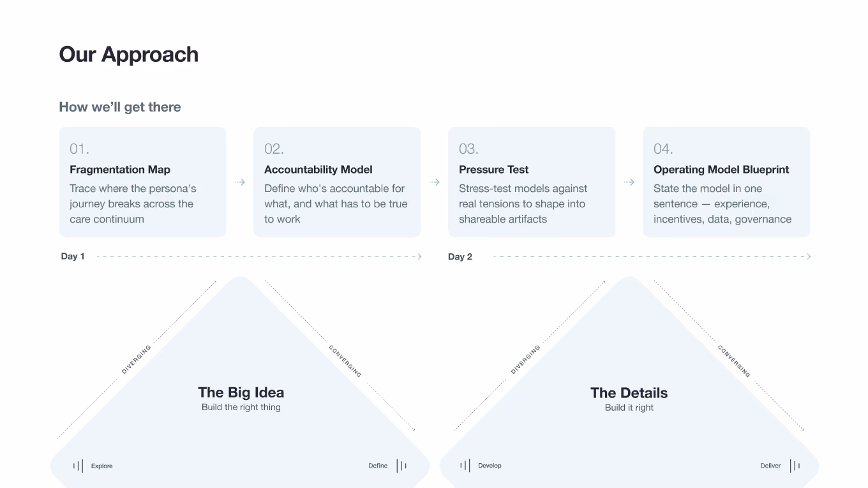This screenshot has height=488, width=868.
Task: Click the Day 1 label
Action: pyautogui.click(x=73, y=256)
